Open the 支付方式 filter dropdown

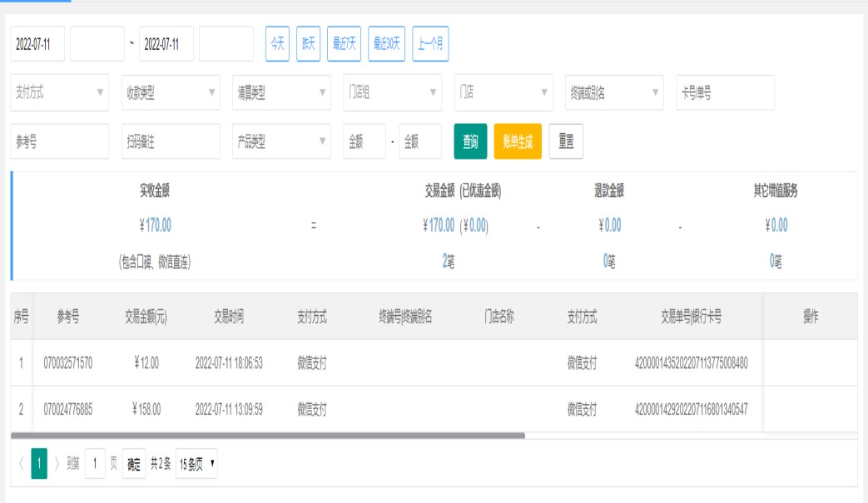(x=59, y=93)
